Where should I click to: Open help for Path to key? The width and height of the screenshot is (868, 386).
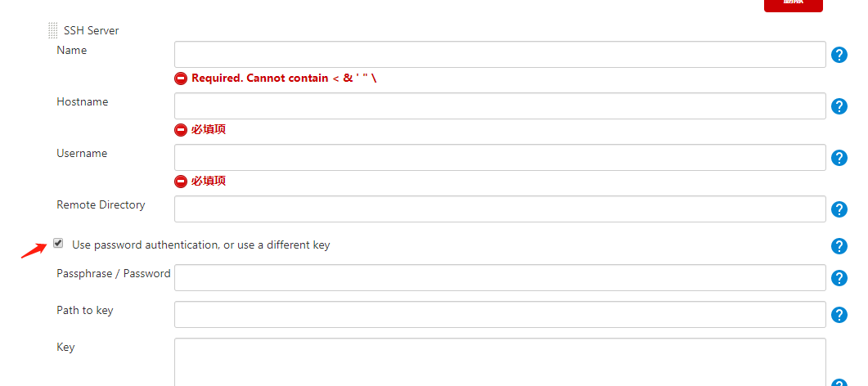pyautogui.click(x=839, y=315)
